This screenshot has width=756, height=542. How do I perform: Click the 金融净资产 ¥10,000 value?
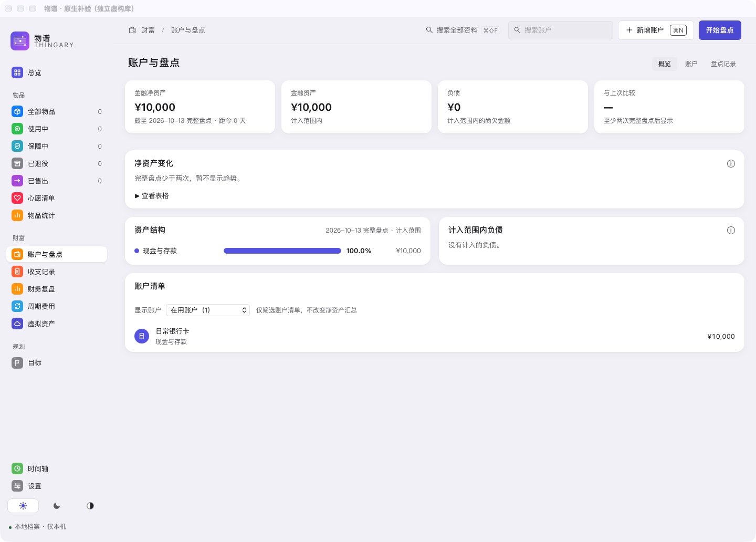click(x=155, y=107)
